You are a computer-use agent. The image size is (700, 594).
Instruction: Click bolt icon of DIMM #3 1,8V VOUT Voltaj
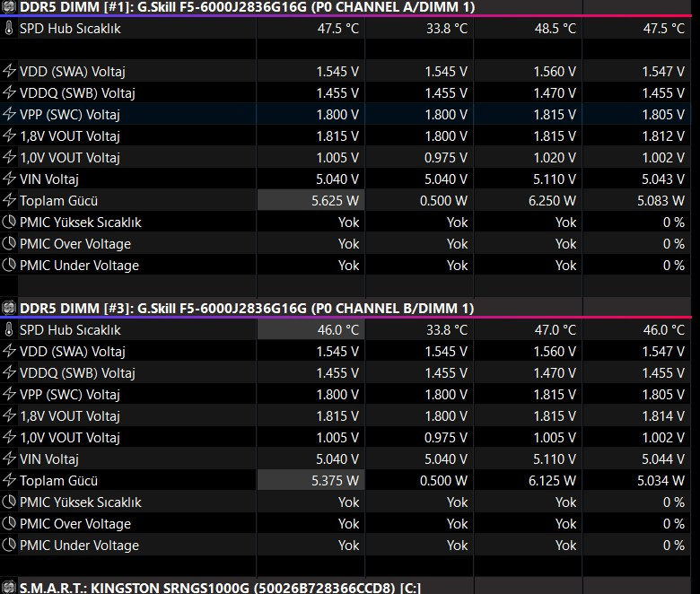click(x=9, y=415)
